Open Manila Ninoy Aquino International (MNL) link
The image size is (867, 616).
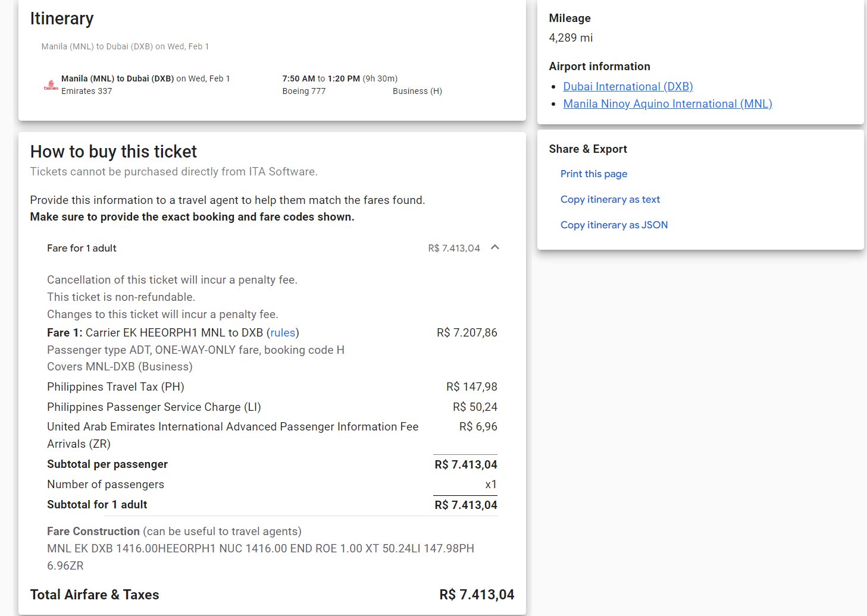pos(668,104)
